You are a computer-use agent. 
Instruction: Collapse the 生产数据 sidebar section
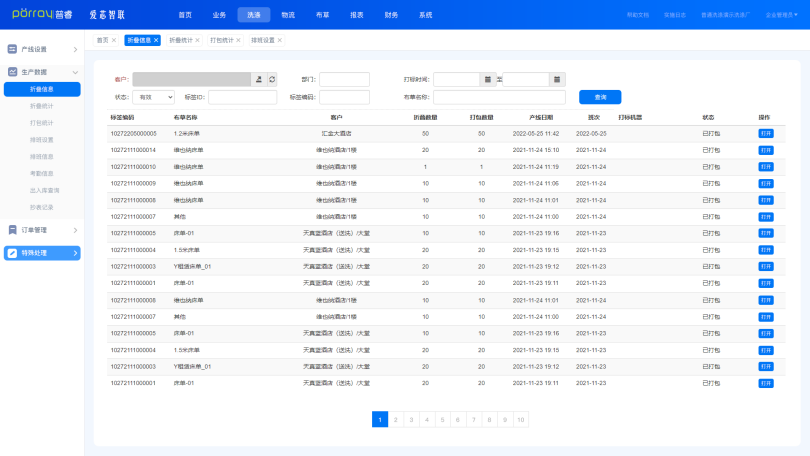click(x=75, y=72)
